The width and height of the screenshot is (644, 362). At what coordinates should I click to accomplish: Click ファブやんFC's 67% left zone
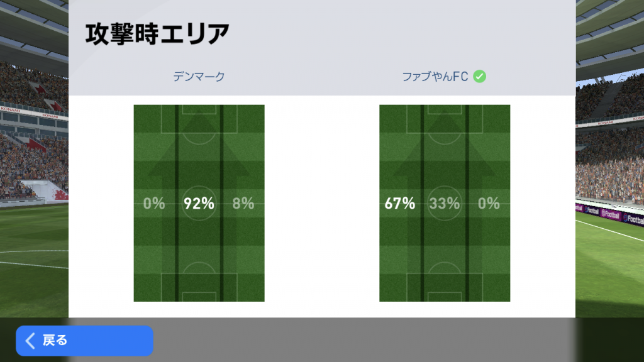[399, 203]
